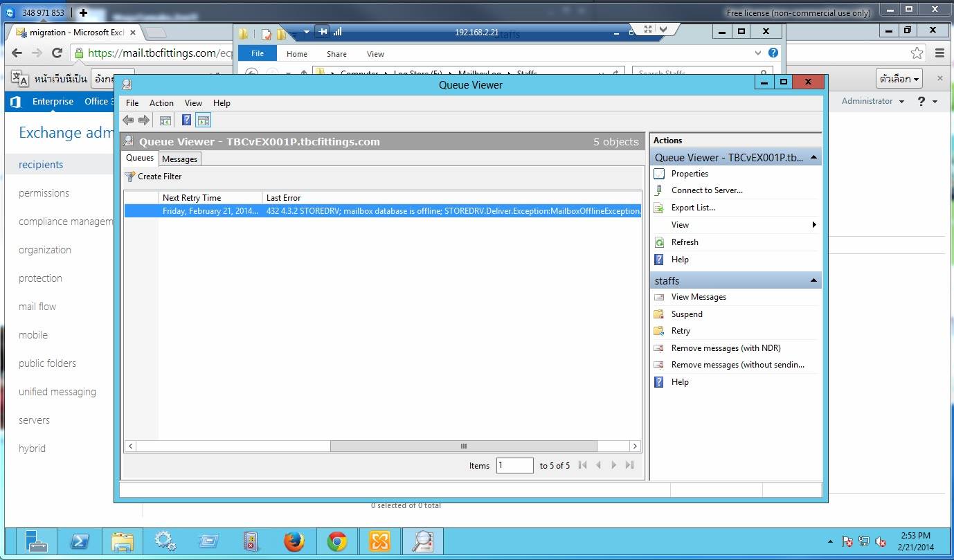954x560 pixels.
Task: Open protection in Exchange admin center sidebar
Action: (x=40, y=278)
